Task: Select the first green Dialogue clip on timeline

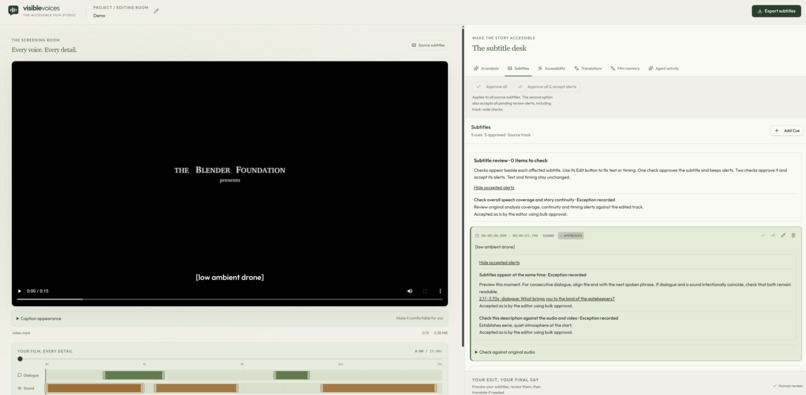Action: click(x=134, y=375)
